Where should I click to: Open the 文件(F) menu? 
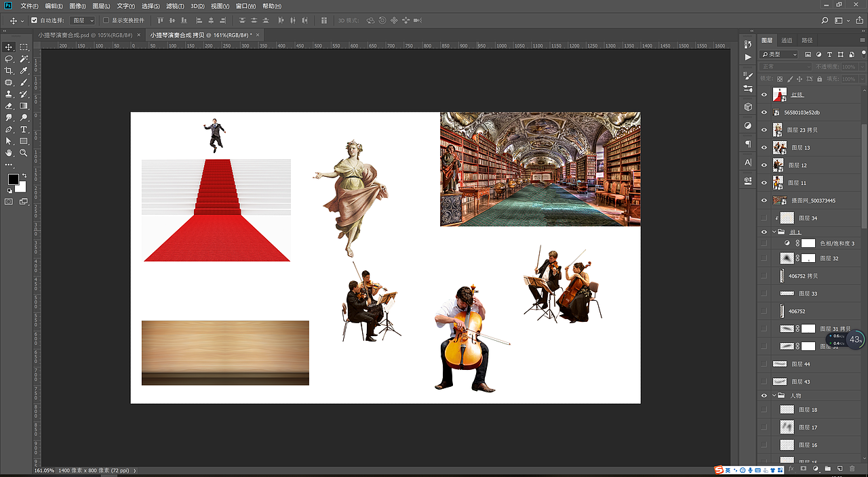(29, 5)
